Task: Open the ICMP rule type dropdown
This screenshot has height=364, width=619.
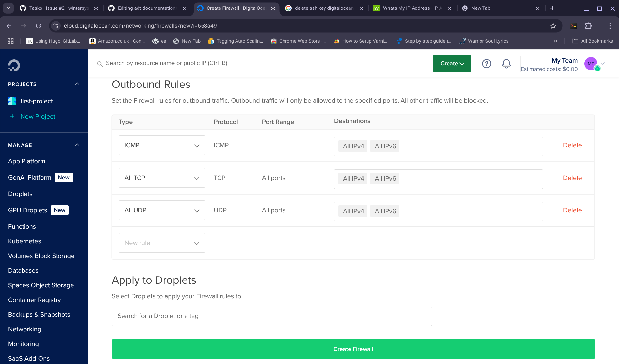Action: [162, 145]
